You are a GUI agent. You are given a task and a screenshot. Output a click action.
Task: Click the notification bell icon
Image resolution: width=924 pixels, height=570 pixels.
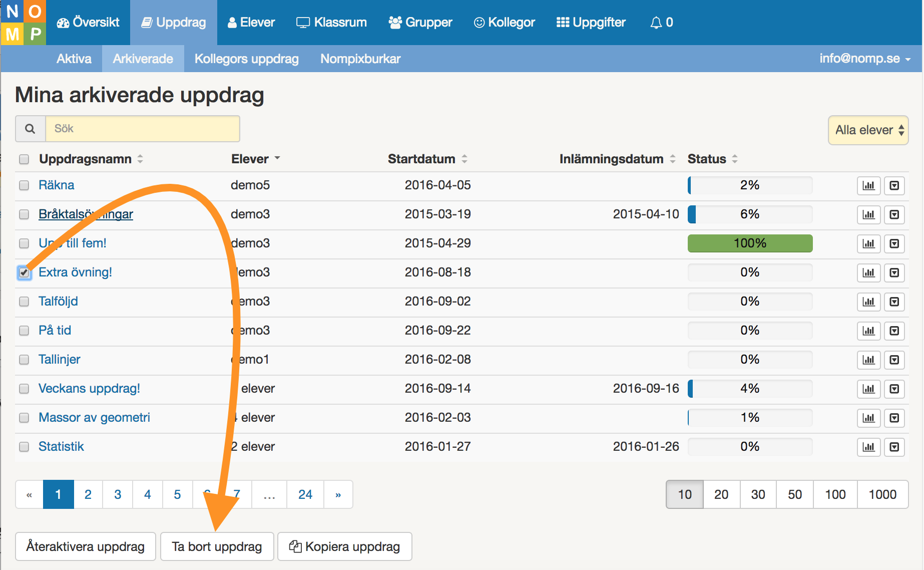[656, 23]
